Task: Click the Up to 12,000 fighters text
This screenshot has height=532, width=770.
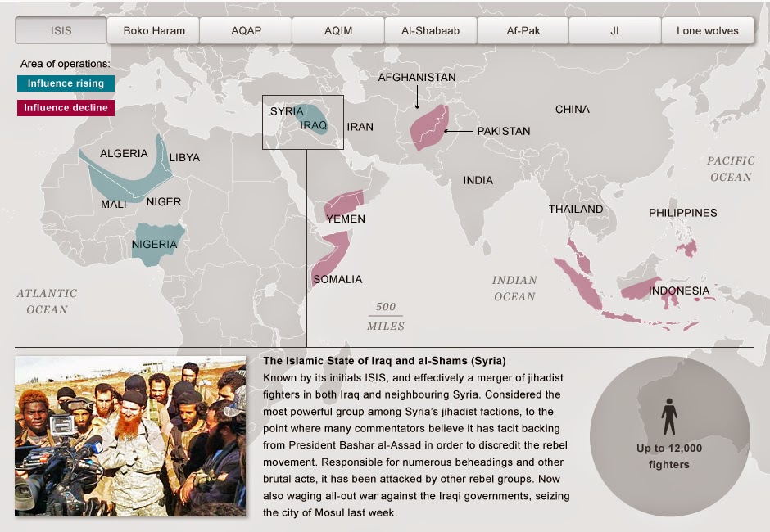Action: (x=669, y=456)
